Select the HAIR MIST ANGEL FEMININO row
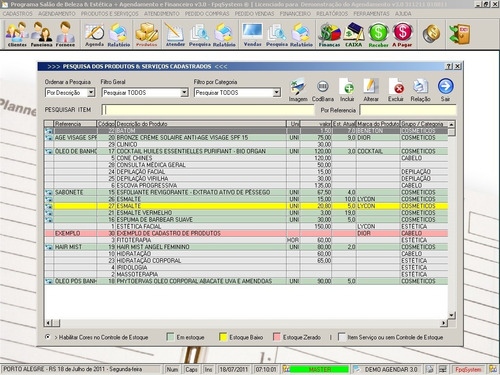500x375 pixels. (x=246, y=247)
